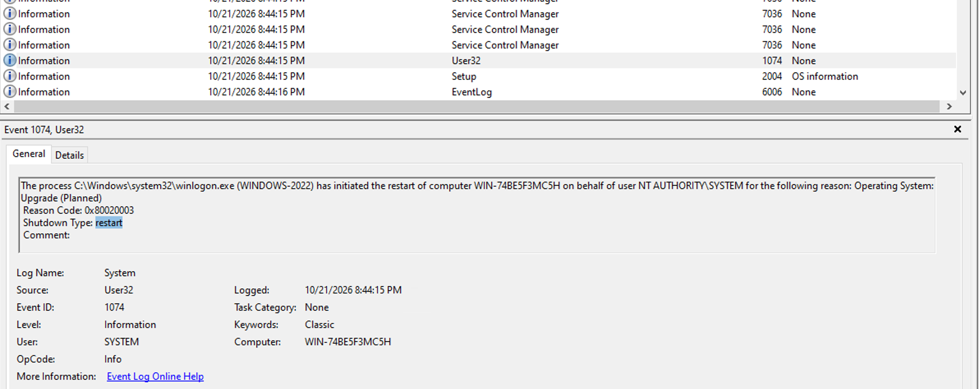
Task: Click the Keywords value Classic
Action: pos(320,324)
